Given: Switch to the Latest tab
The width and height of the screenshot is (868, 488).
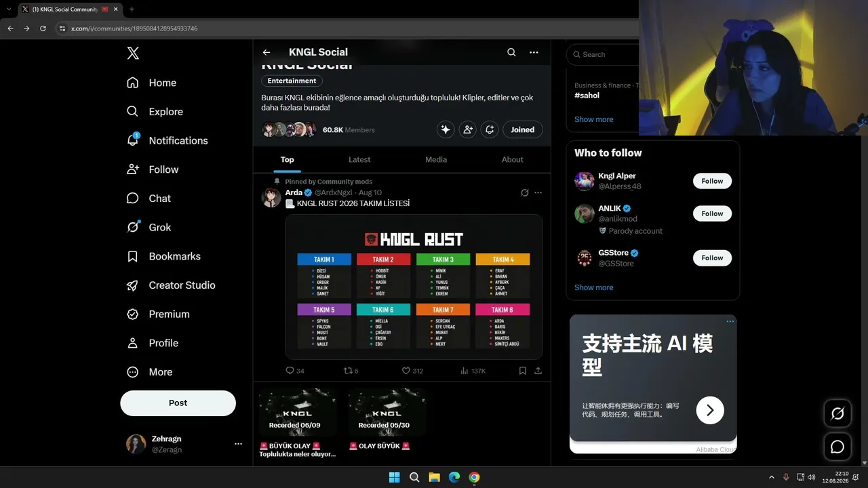Looking at the screenshot, I should (359, 159).
